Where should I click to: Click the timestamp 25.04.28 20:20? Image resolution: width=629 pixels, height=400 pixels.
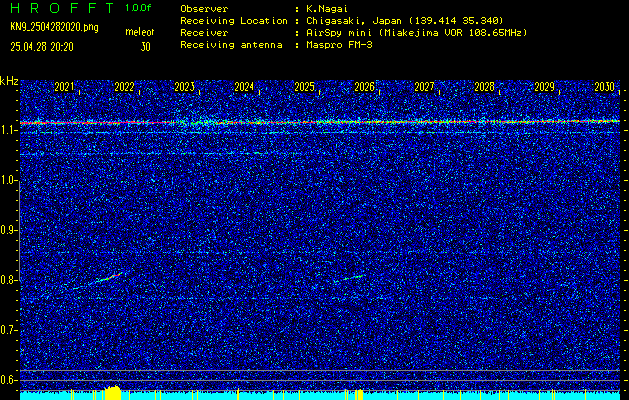pos(42,47)
